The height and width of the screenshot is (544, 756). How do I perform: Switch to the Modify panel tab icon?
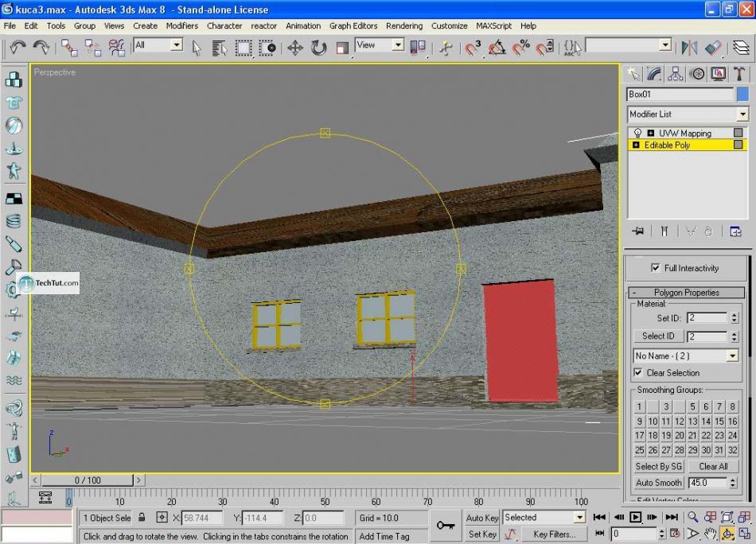(x=654, y=74)
